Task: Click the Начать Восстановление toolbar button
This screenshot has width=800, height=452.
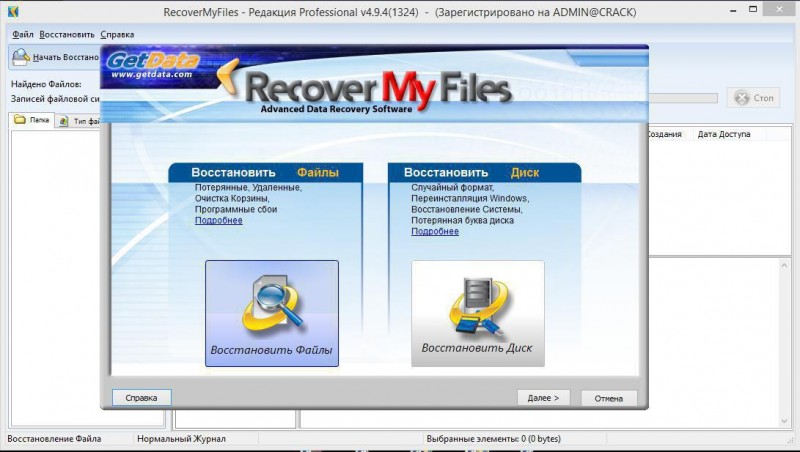Action: click(x=55, y=57)
